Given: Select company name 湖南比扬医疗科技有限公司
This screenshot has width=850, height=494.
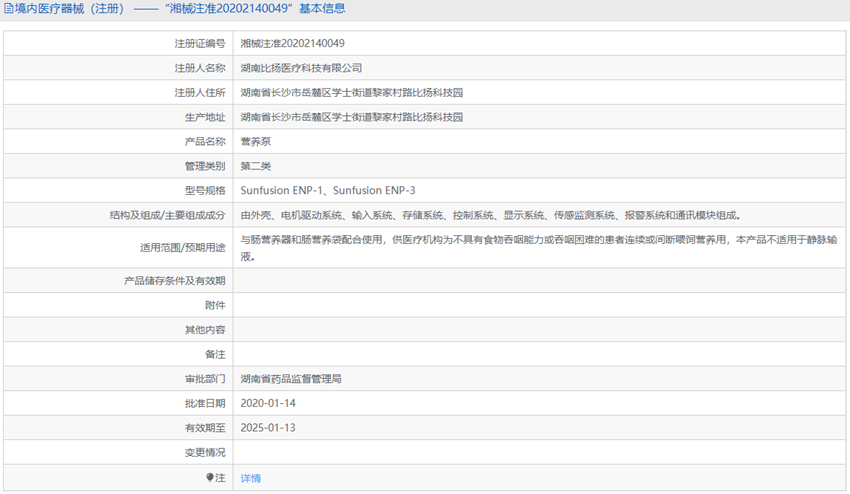Looking at the screenshot, I should pyautogui.click(x=301, y=68).
